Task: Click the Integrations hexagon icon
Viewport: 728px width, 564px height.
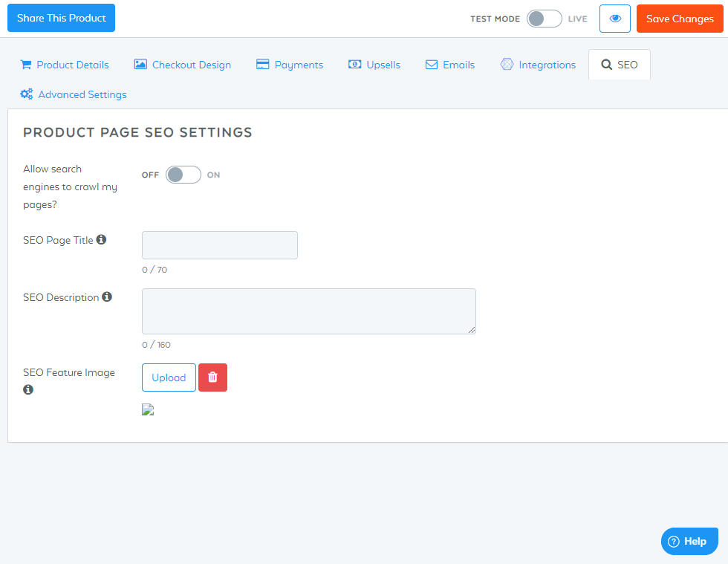Action: pyautogui.click(x=507, y=64)
